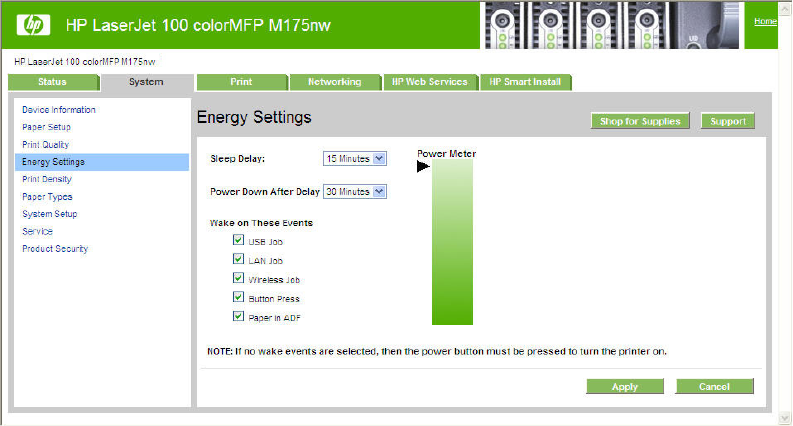Open Print Density page
Viewport: 793px width, 426px height.
(x=47, y=179)
